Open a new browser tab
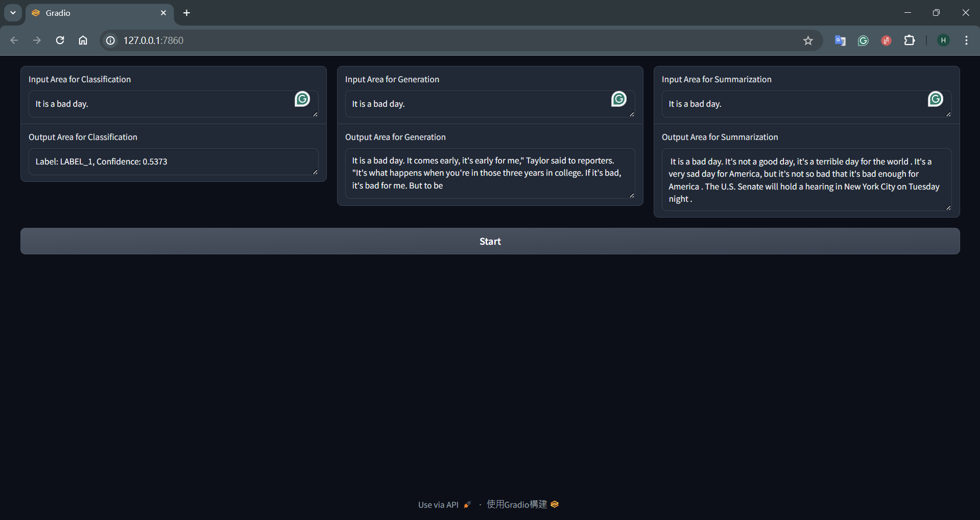This screenshot has height=520, width=980. 187,13
